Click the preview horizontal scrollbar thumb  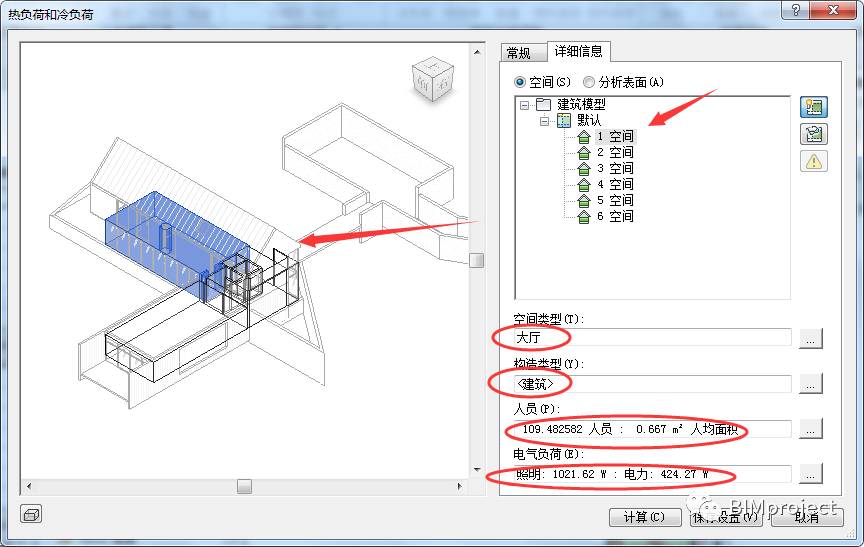point(245,486)
